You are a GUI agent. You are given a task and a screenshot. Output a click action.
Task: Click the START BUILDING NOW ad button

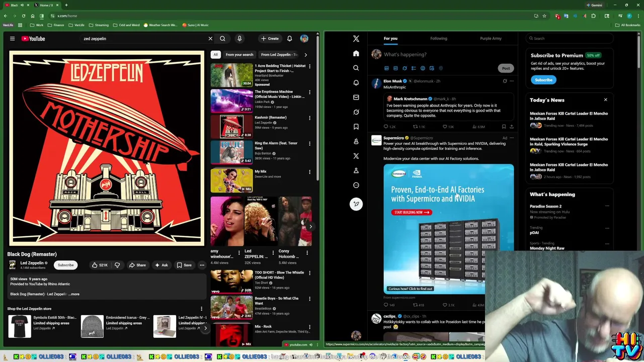412,212
